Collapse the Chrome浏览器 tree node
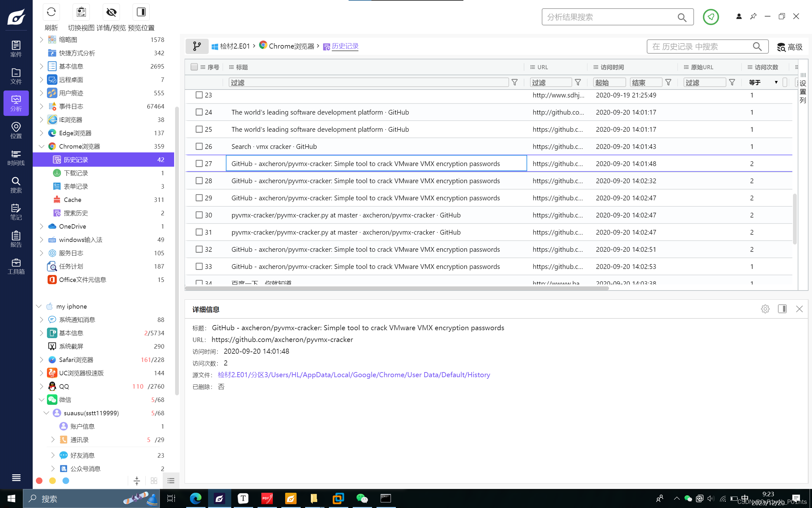The height and width of the screenshot is (508, 812). (x=41, y=146)
